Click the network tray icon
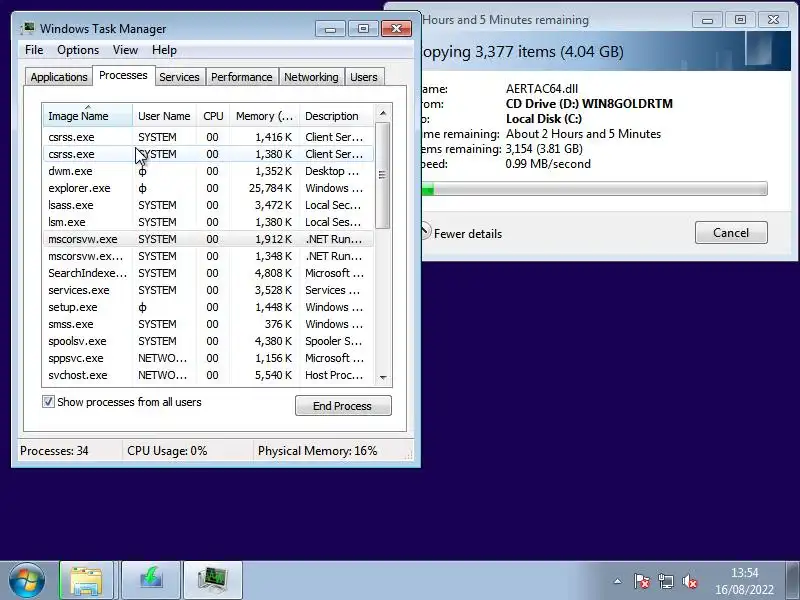The height and width of the screenshot is (600, 800). point(665,581)
